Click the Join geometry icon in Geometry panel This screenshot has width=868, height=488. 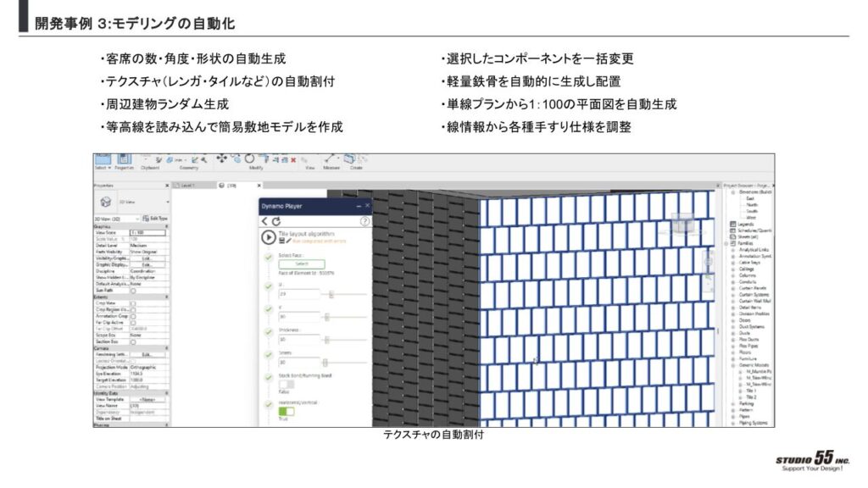(x=170, y=160)
